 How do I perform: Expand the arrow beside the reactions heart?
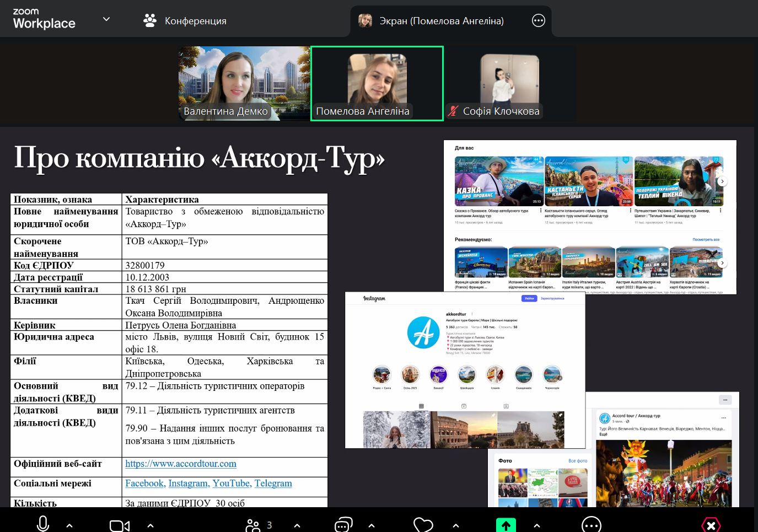[x=456, y=526]
